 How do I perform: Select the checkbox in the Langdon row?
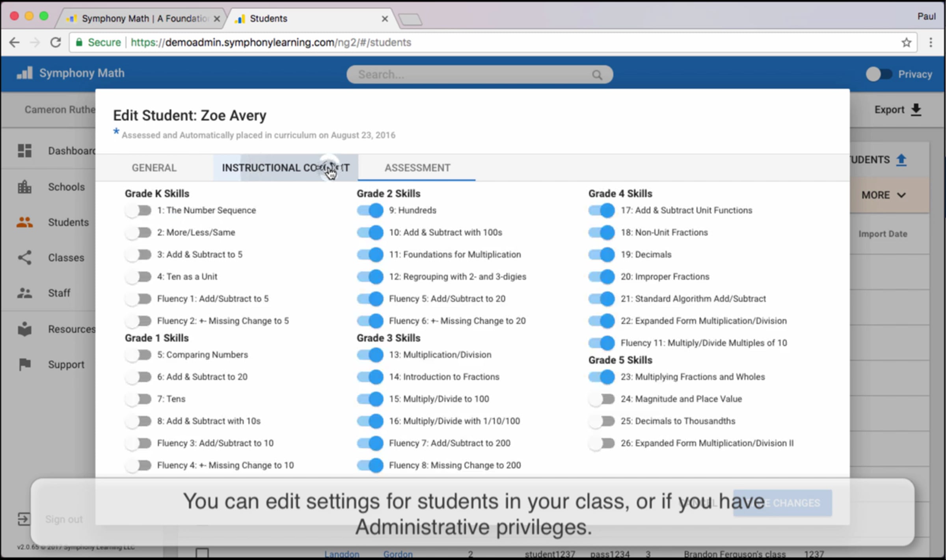(x=202, y=553)
